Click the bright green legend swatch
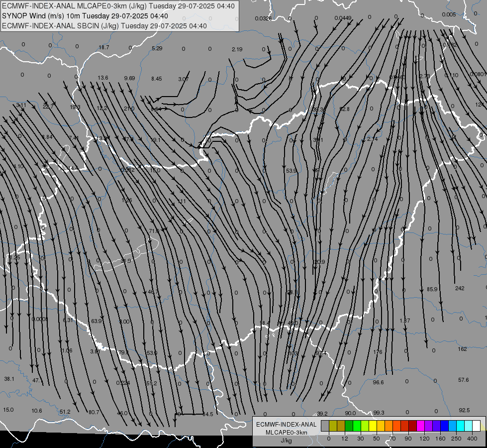 tap(357, 426)
